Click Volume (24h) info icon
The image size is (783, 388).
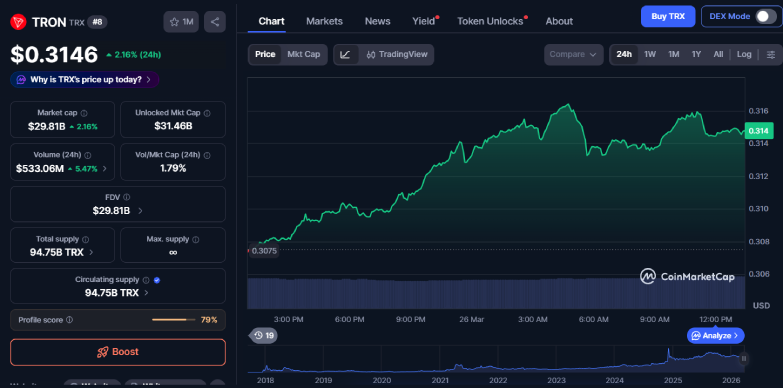pyautogui.click(x=88, y=155)
